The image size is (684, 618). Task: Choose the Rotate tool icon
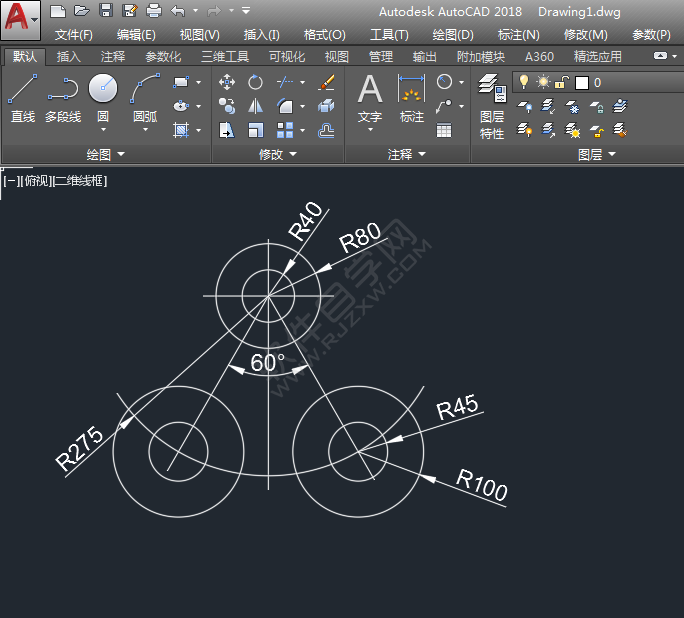tap(256, 82)
